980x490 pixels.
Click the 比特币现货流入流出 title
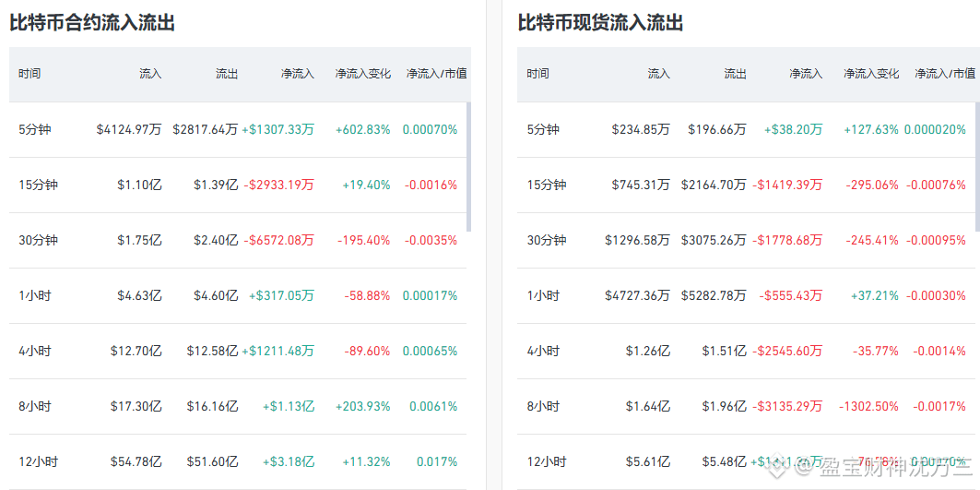click(600, 23)
